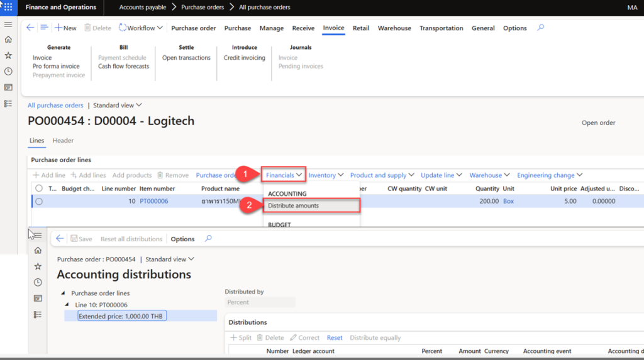The height and width of the screenshot is (360, 644).
Task: Click the Distributed by Percent field
Action: pyautogui.click(x=260, y=302)
